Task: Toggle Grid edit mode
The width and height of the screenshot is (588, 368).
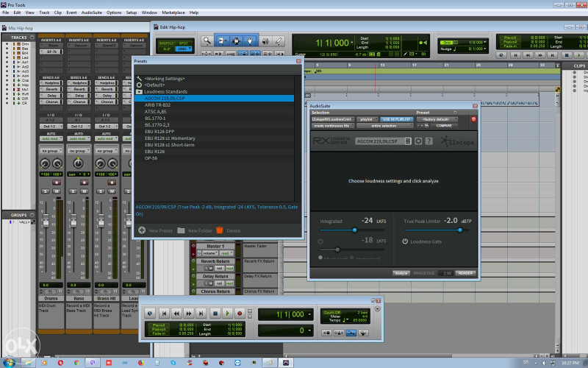Action: 184,49
